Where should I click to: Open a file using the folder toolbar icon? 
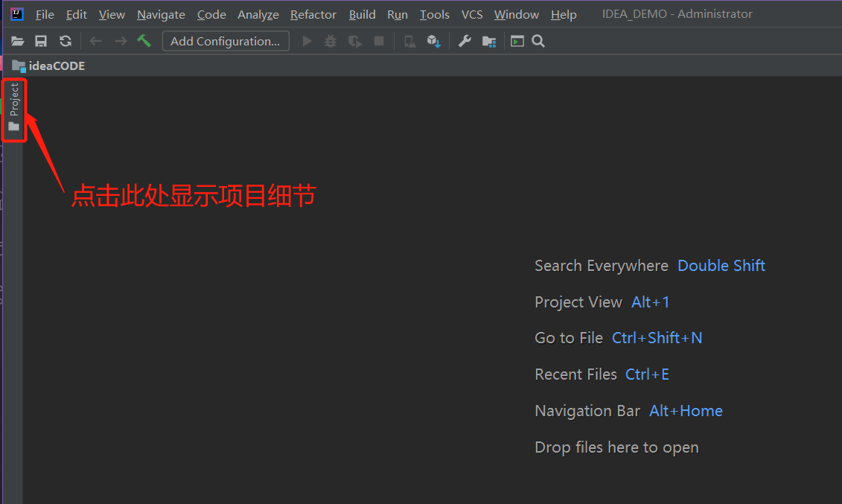click(17, 41)
